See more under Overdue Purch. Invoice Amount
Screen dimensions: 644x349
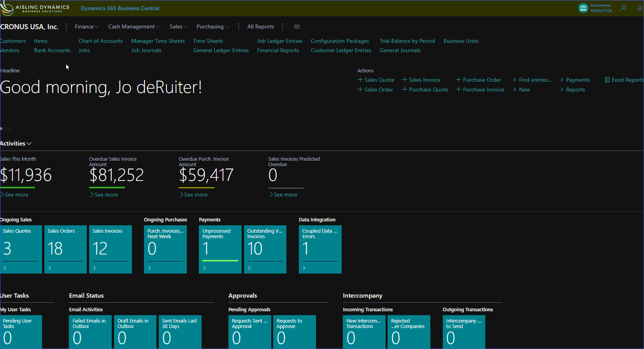(194, 195)
